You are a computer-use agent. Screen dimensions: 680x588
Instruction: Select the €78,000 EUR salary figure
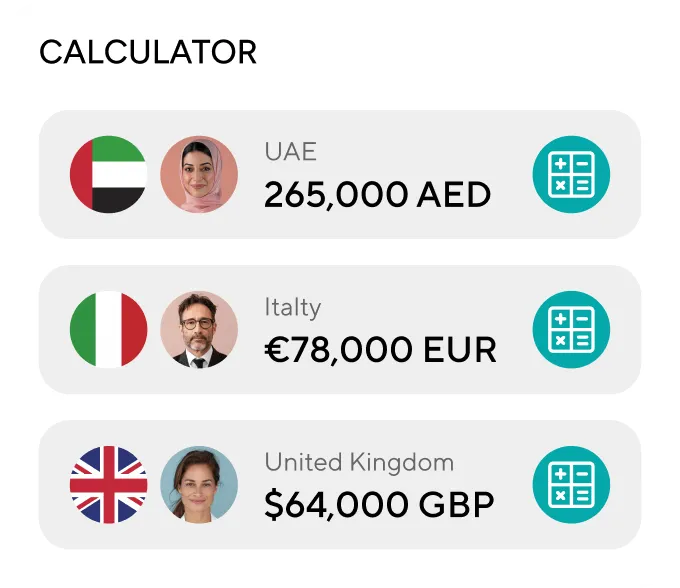pyautogui.click(x=380, y=350)
